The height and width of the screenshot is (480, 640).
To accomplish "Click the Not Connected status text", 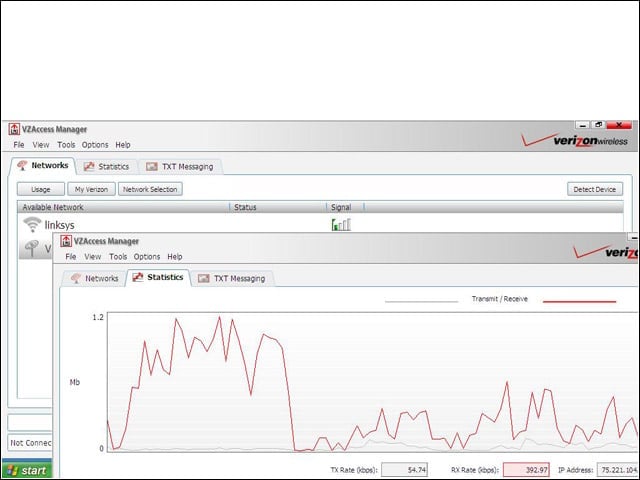I will click(x=31, y=443).
